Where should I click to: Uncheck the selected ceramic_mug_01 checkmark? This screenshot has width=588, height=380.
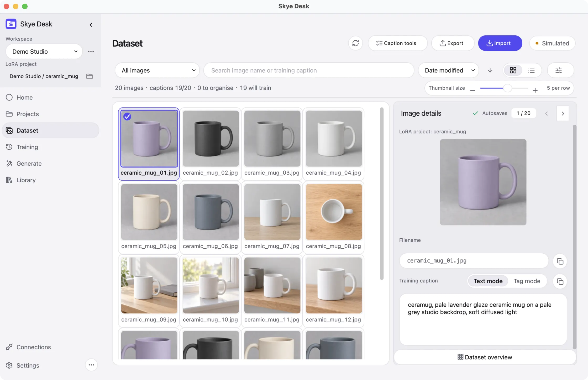tap(127, 116)
